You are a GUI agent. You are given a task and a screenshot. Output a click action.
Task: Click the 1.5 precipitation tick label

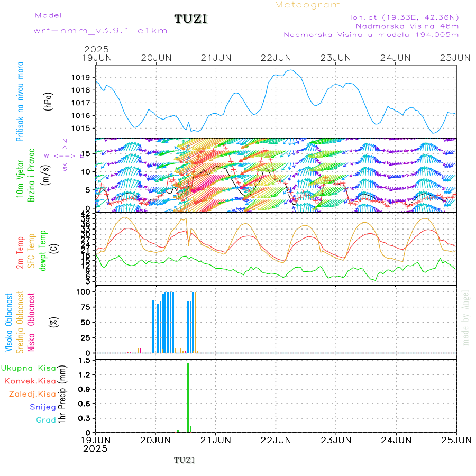coord(85,360)
